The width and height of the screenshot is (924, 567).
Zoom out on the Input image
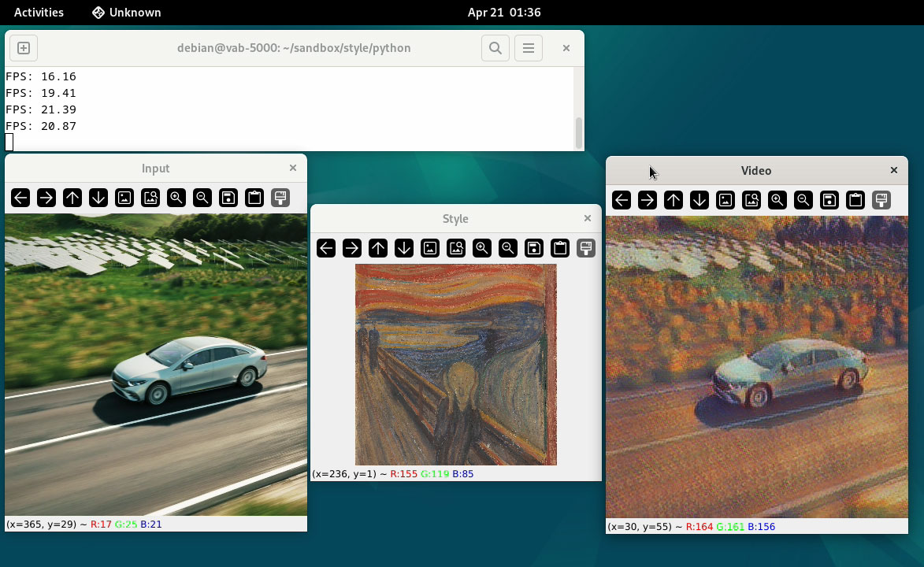pyautogui.click(x=202, y=198)
